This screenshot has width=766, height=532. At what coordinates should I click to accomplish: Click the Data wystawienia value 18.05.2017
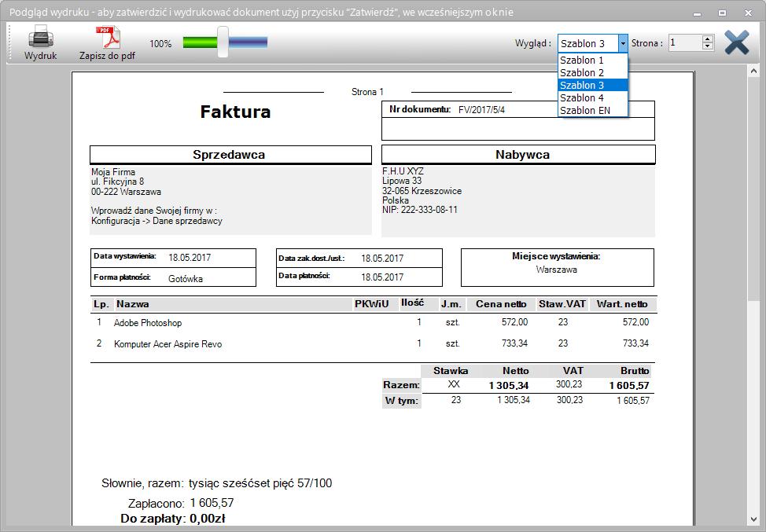click(190, 258)
